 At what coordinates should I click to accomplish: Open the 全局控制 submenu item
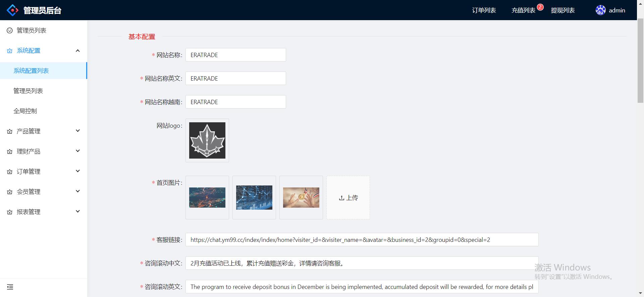pos(44,111)
